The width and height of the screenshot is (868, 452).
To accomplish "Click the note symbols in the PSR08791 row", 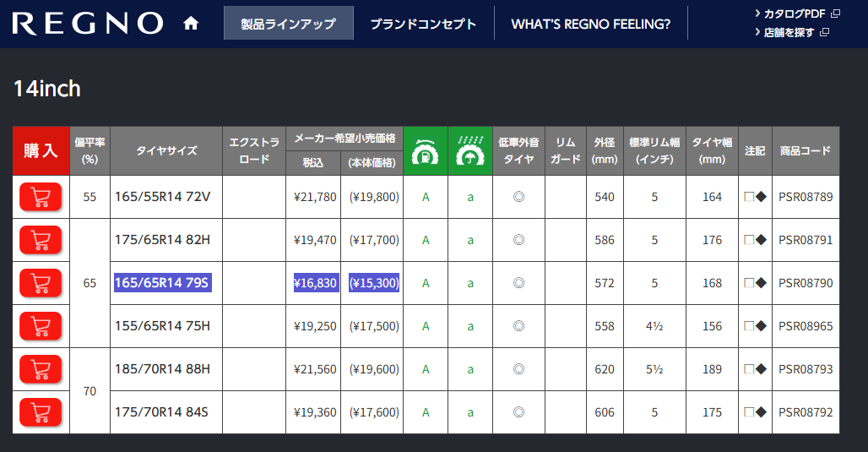I will [x=755, y=240].
